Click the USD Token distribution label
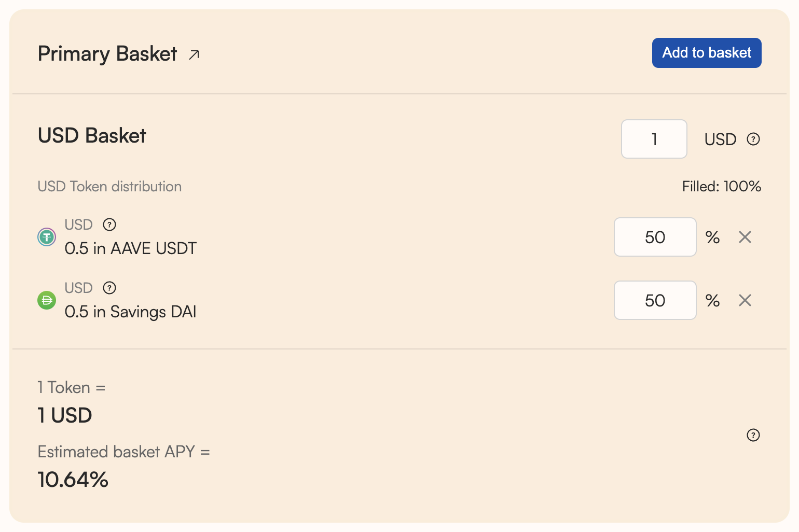 tap(109, 187)
